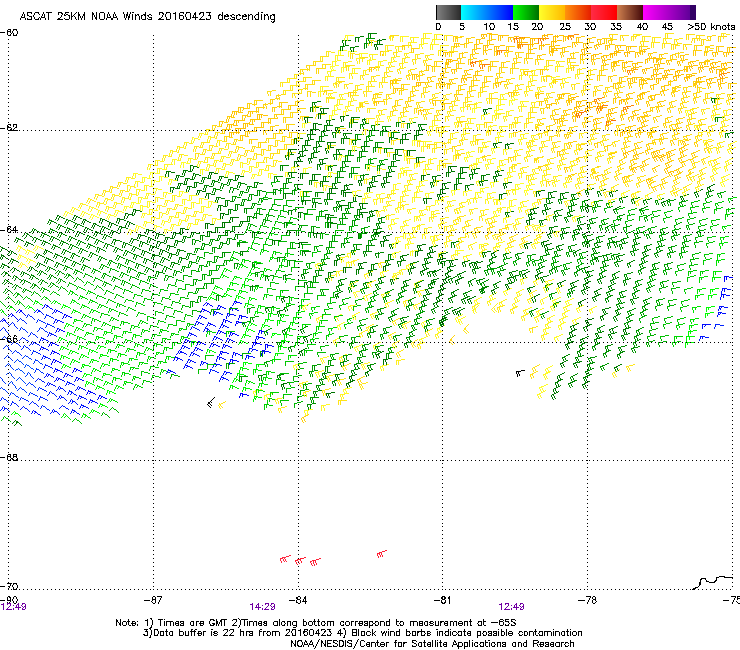
Task: Click the '-70' latitude axis label
Action: tap(9, 586)
